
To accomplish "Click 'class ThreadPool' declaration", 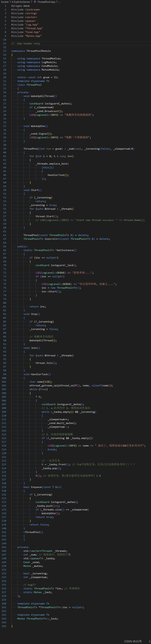I will click(29, 85).
